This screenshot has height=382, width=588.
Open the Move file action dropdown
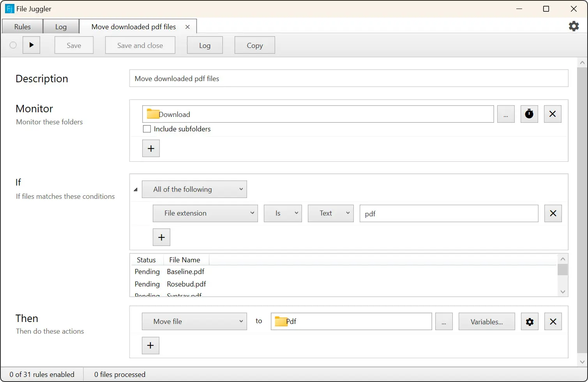pyautogui.click(x=194, y=322)
